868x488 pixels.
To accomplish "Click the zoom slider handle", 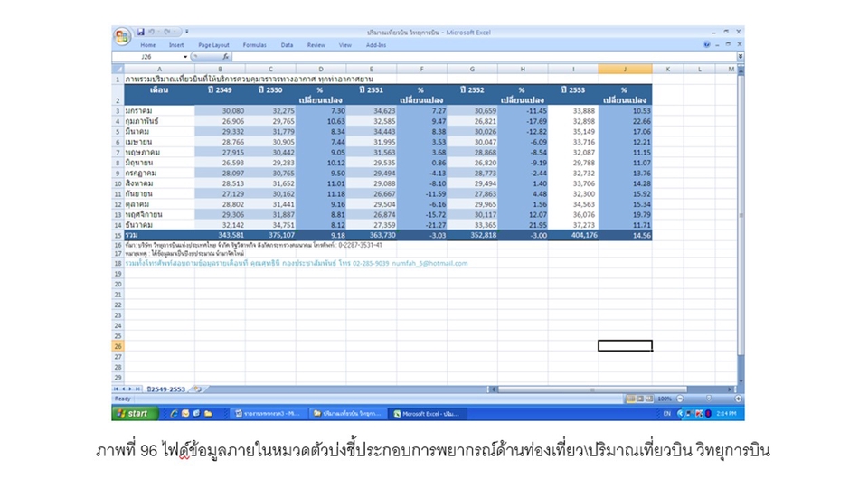I will [709, 399].
